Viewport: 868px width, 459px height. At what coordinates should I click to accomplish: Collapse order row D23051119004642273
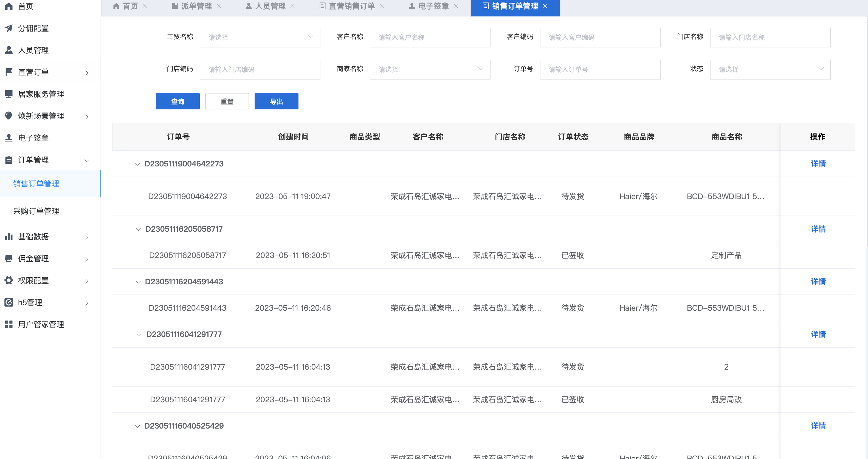(137, 164)
